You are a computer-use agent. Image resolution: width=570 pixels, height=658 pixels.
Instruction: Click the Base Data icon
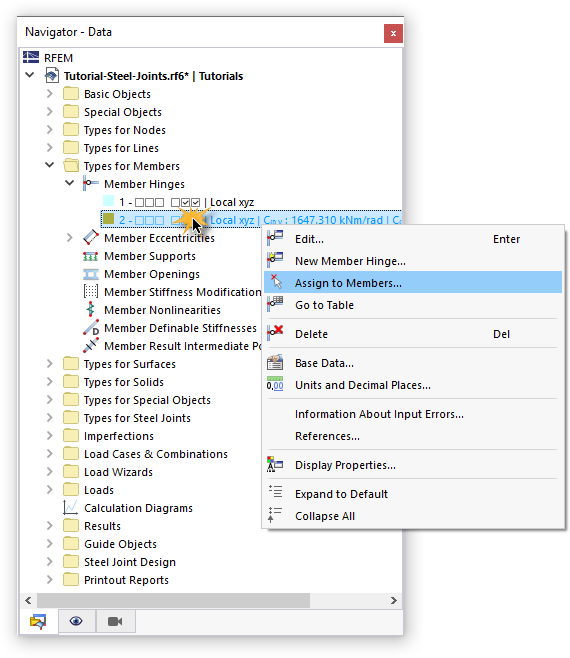(275, 363)
